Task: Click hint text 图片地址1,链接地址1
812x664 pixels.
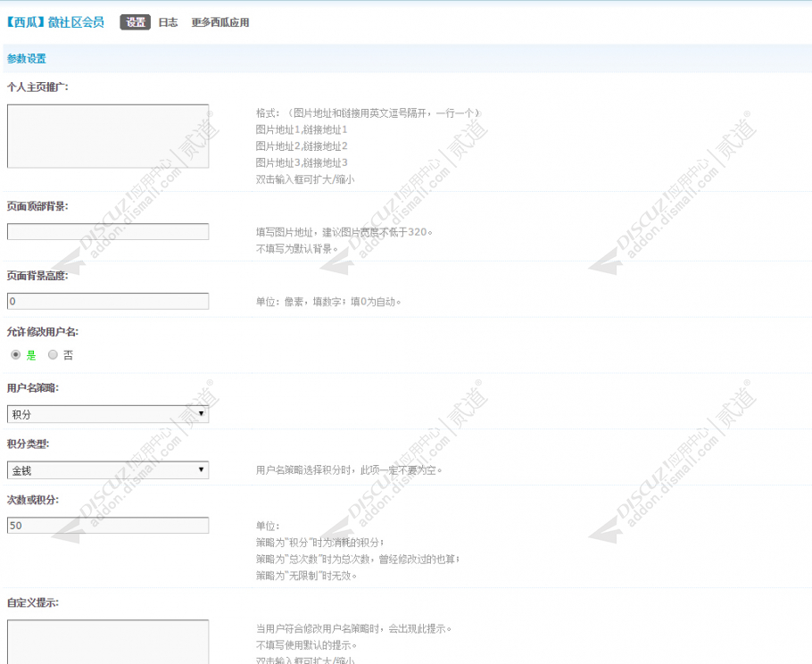Action: pyautogui.click(x=302, y=129)
